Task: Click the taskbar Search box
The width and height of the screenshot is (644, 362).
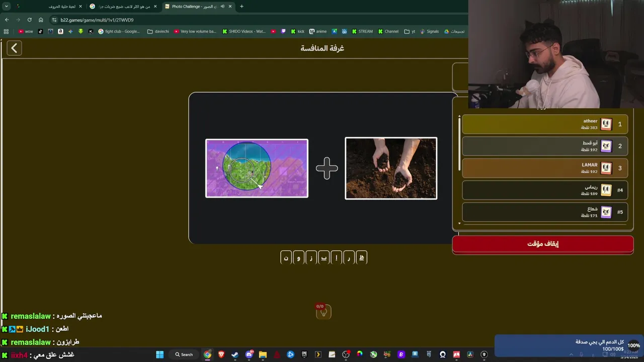Action: (184, 354)
